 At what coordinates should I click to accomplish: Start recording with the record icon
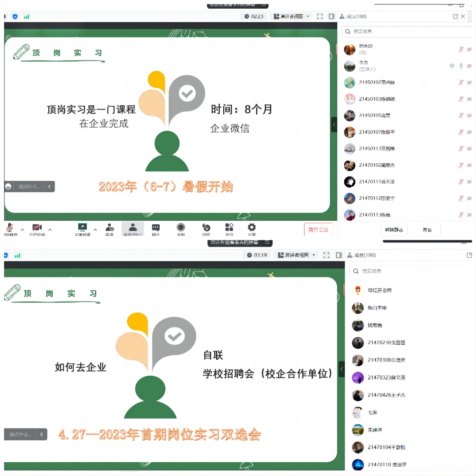181,228
